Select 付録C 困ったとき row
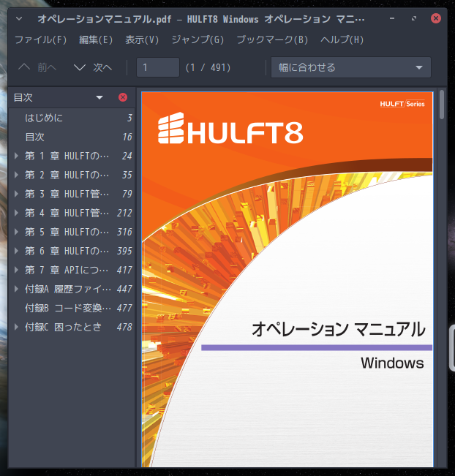 click(72, 327)
